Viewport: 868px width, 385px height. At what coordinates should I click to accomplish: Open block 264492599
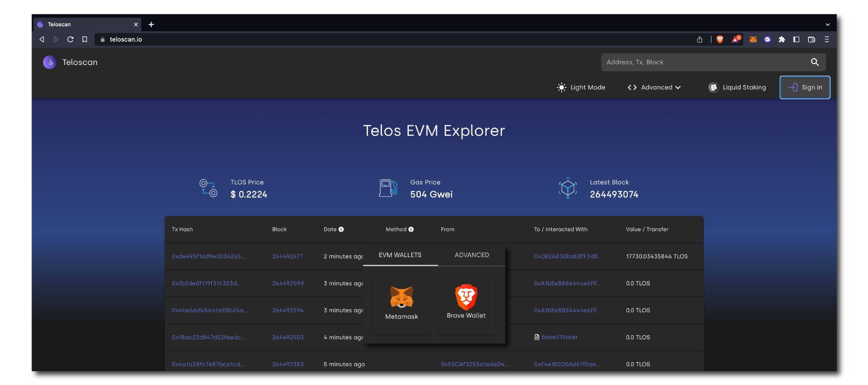pos(288,283)
